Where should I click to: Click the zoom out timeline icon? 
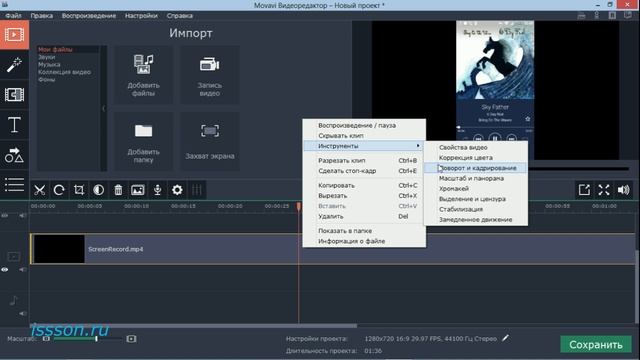point(46,339)
